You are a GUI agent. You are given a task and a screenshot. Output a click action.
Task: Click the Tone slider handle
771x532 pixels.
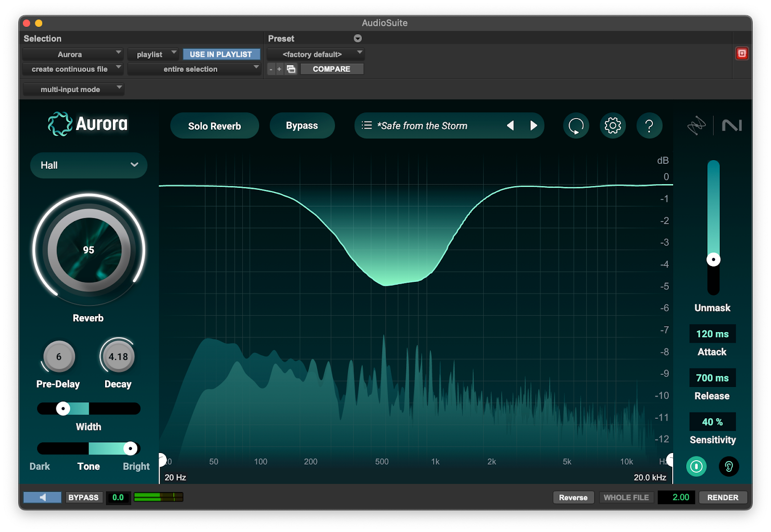pyautogui.click(x=130, y=448)
